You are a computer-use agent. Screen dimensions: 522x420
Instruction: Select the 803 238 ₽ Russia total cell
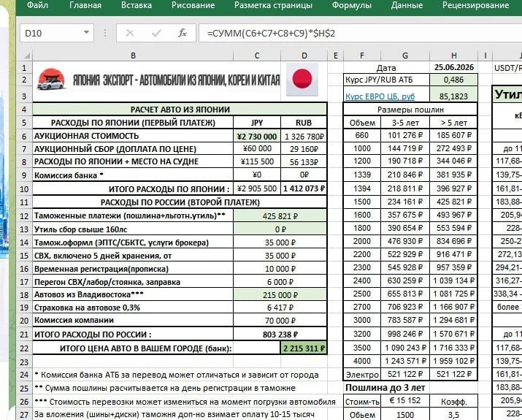280,334
